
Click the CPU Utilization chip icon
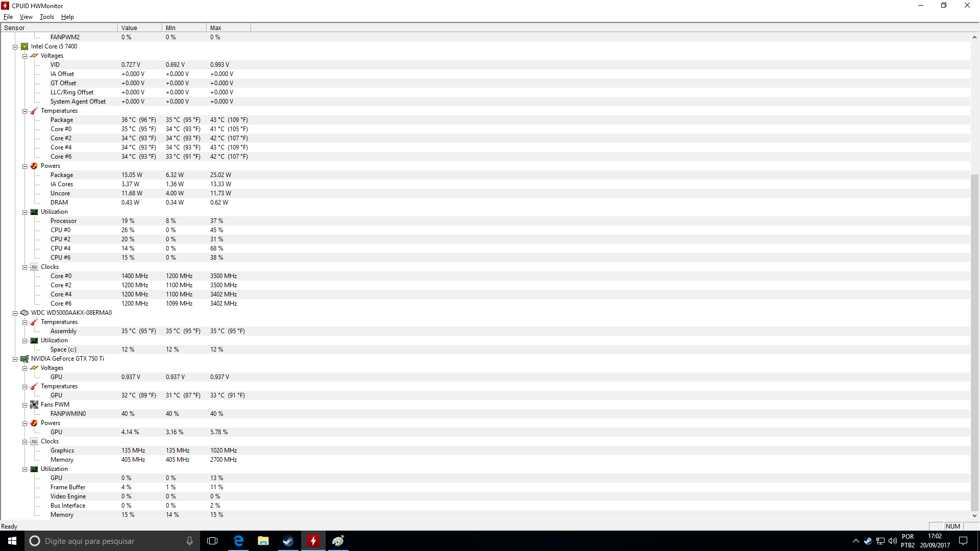pos(34,212)
